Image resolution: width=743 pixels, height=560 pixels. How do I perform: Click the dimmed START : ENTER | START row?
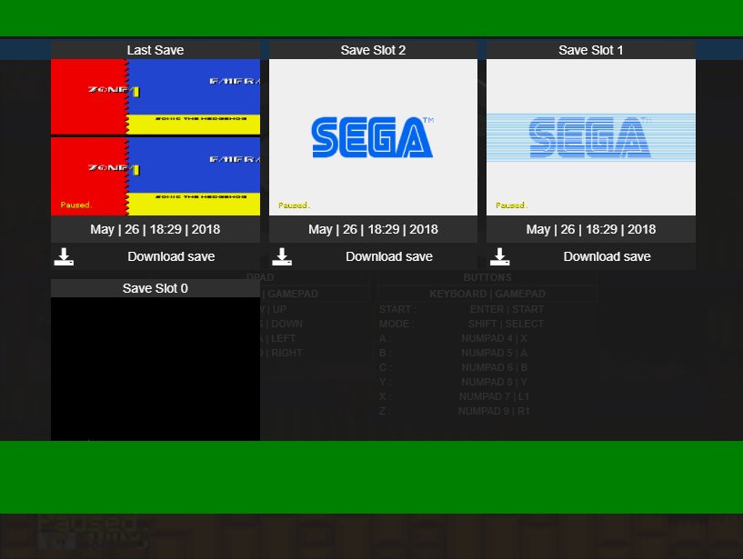(461, 309)
